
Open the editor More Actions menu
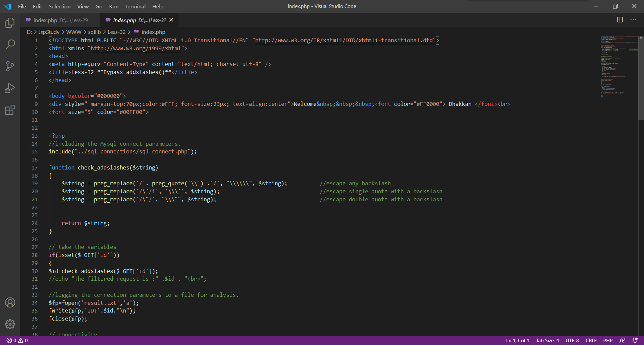633,20
